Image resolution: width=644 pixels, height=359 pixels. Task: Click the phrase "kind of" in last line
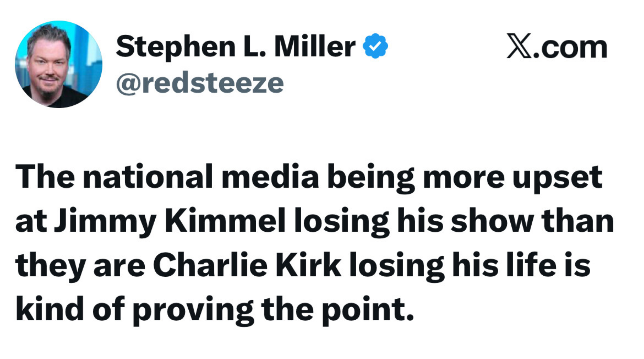(70, 309)
